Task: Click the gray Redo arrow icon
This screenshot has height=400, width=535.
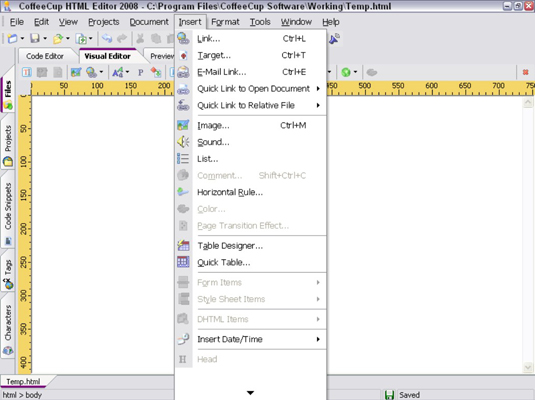Action: [x=122, y=38]
